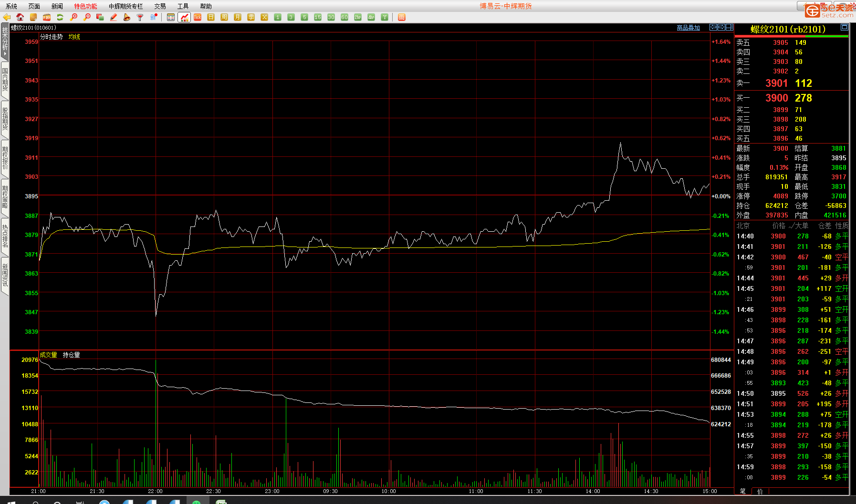
Task: Click the orange F10 info icon
Action: [x=47, y=17]
